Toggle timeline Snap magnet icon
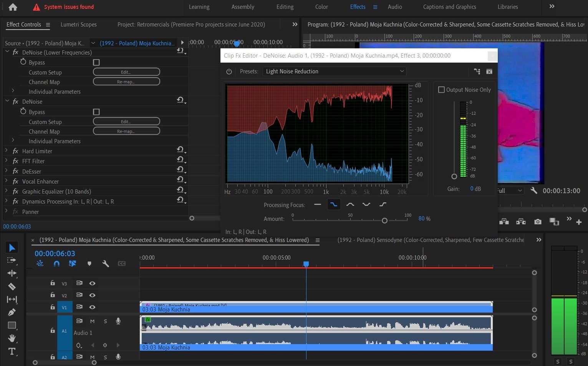Image resolution: width=588 pixels, height=366 pixels. (56, 263)
